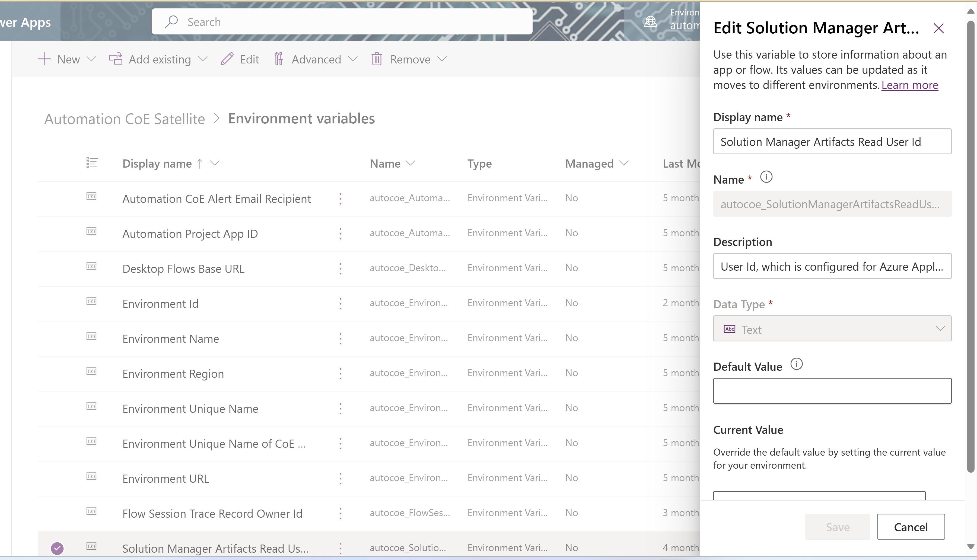Open the New command dropdown chevron
977x560 pixels.
point(92,59)
